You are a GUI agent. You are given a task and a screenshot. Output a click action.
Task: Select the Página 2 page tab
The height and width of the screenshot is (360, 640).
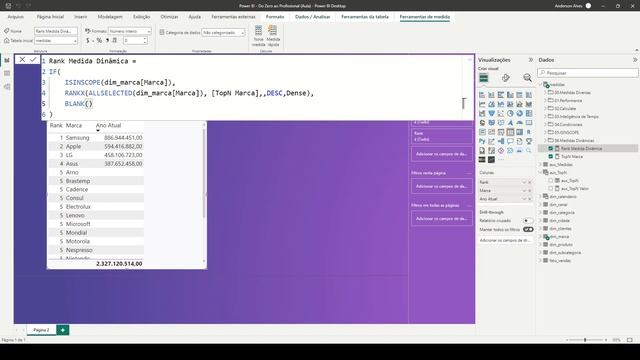41,330
